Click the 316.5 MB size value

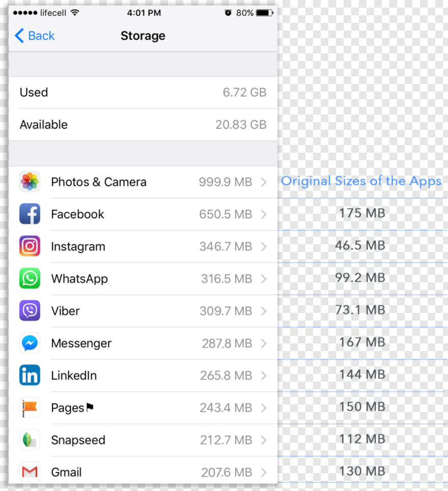pyautogui.click(x=227, y=279)
